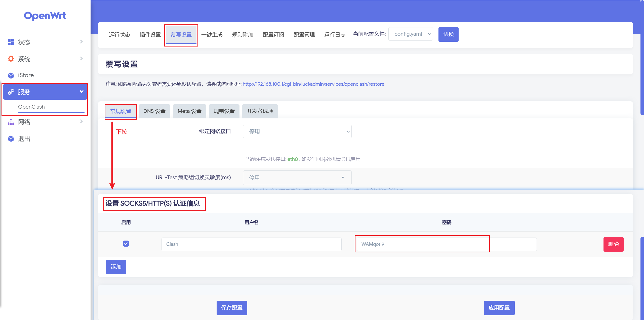This screenshot has width=644, height=320.
Task: Select the 覆写设置 tab
Action: [181, 34]
